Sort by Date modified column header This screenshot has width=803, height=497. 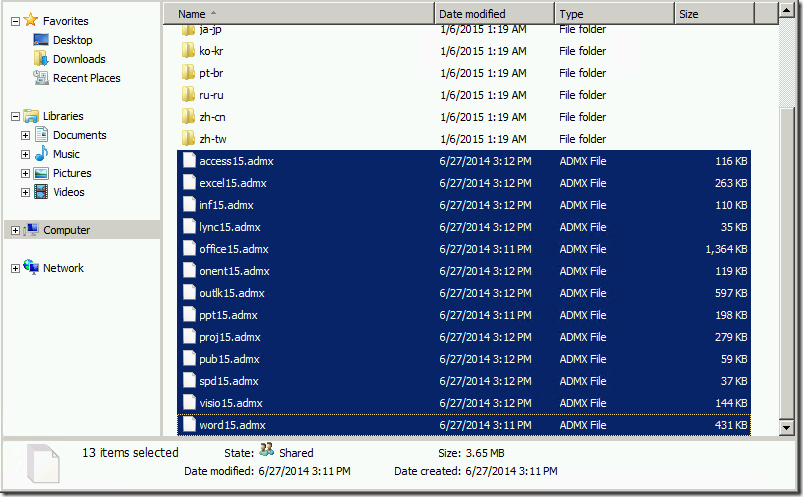(495, 14)
